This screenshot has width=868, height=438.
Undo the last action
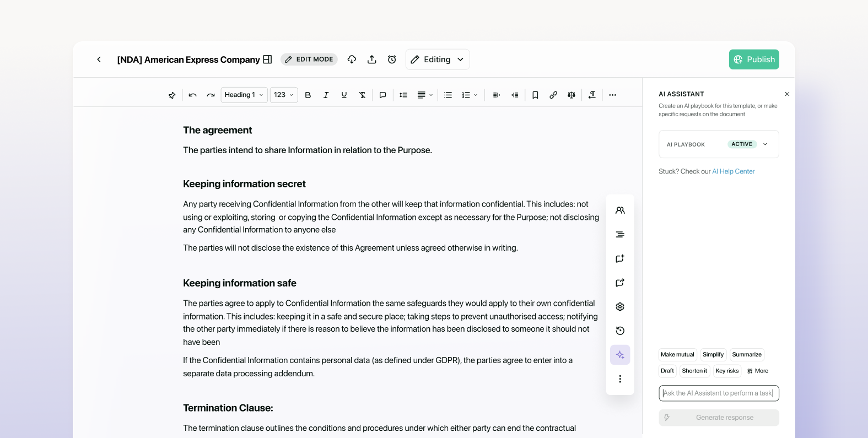click(192, 95)
